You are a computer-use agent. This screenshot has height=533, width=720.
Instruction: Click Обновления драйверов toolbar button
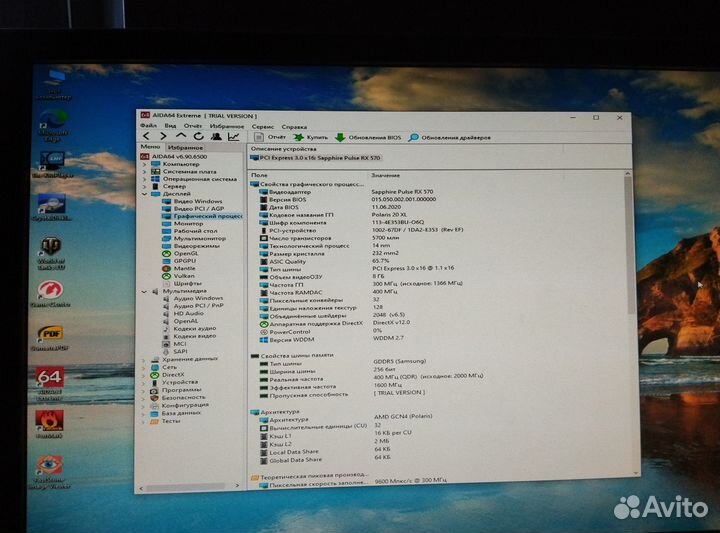(x=450, y=137)
